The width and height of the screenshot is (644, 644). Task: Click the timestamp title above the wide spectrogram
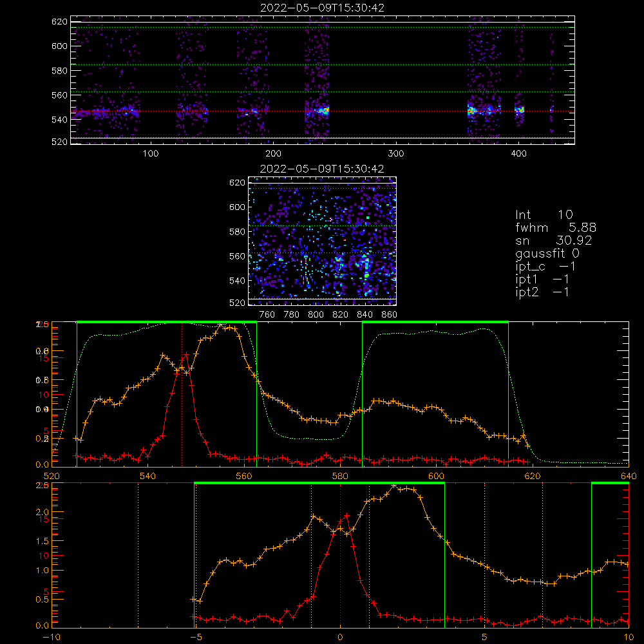click(323, 8)
